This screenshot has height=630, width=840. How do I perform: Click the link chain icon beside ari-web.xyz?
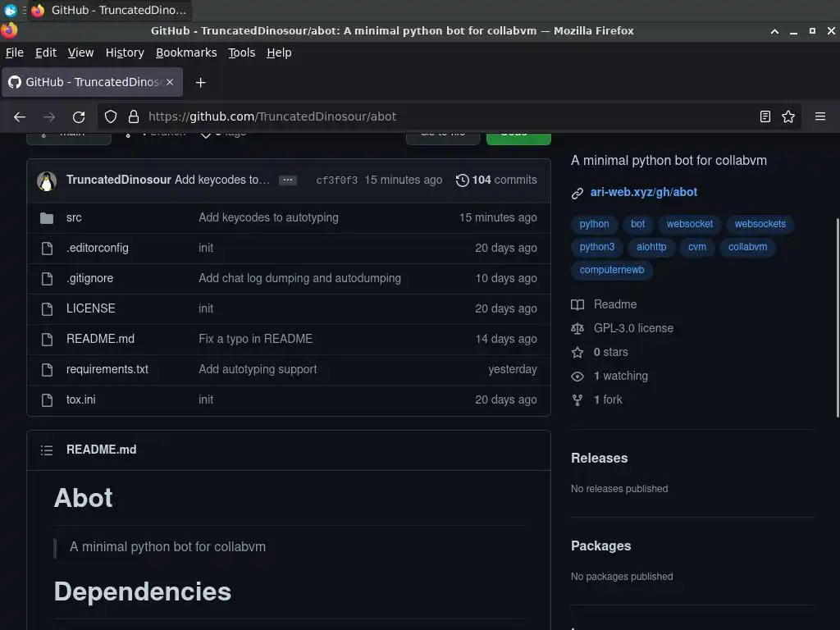[x=577, y=194]
